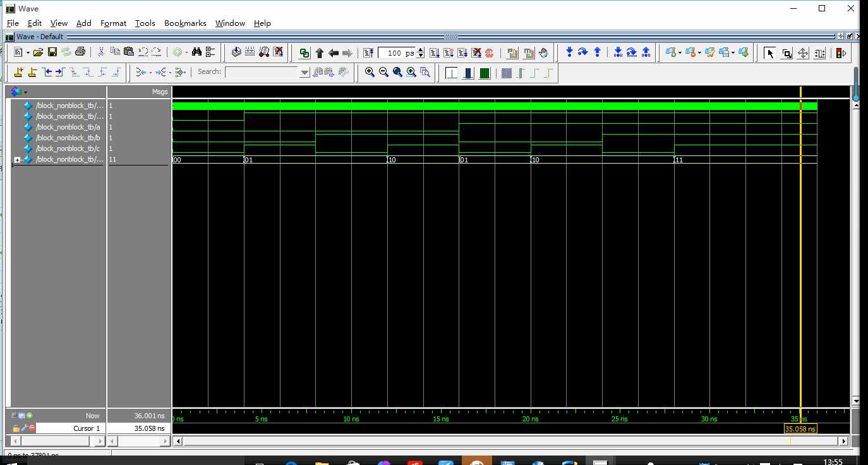The height and width of the screenshot is (465, 868).
Task: Open the Tools menu
Action: (x=145, y=23)
